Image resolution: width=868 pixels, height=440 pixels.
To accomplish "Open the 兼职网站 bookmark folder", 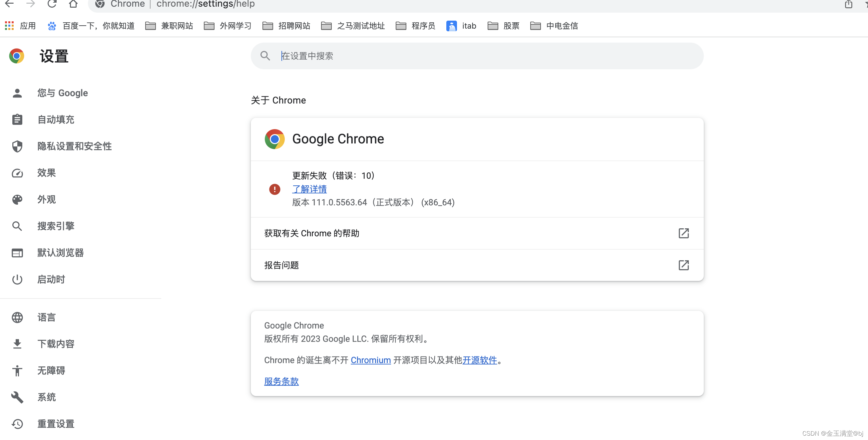I will click(169, 26).
